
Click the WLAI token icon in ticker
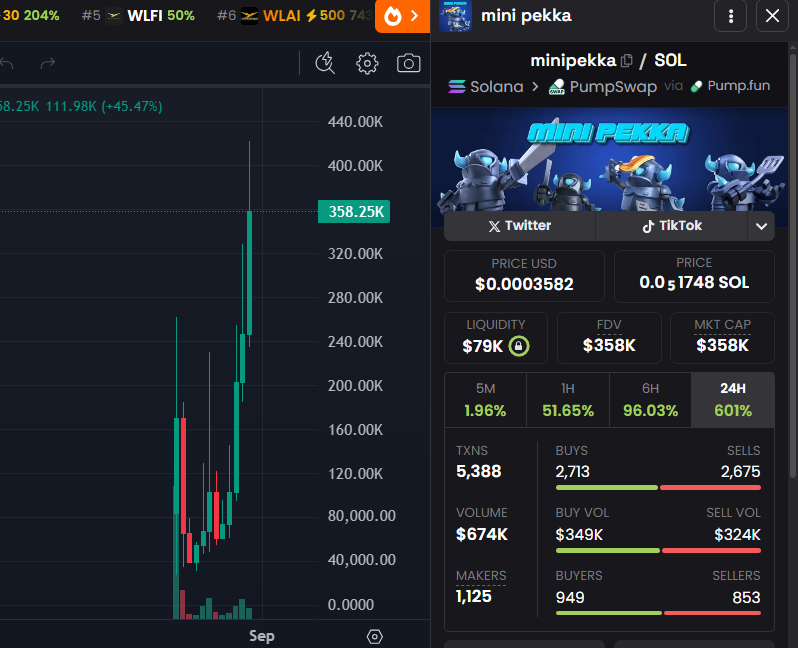(249, 16)
